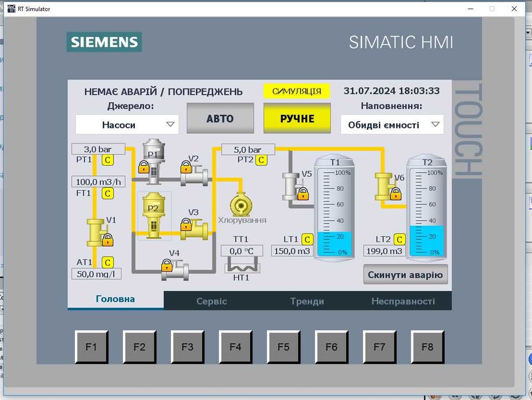
Task: Toggle the СИМУЛЯЦІЯ indicator
Action: pyautogui.click(x=297, y=91)
